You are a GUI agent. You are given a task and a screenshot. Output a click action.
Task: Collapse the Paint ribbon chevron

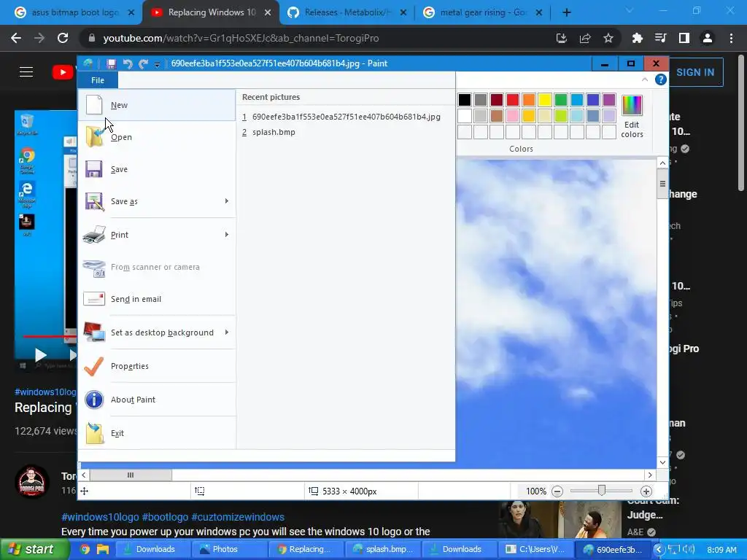[645, 79]
